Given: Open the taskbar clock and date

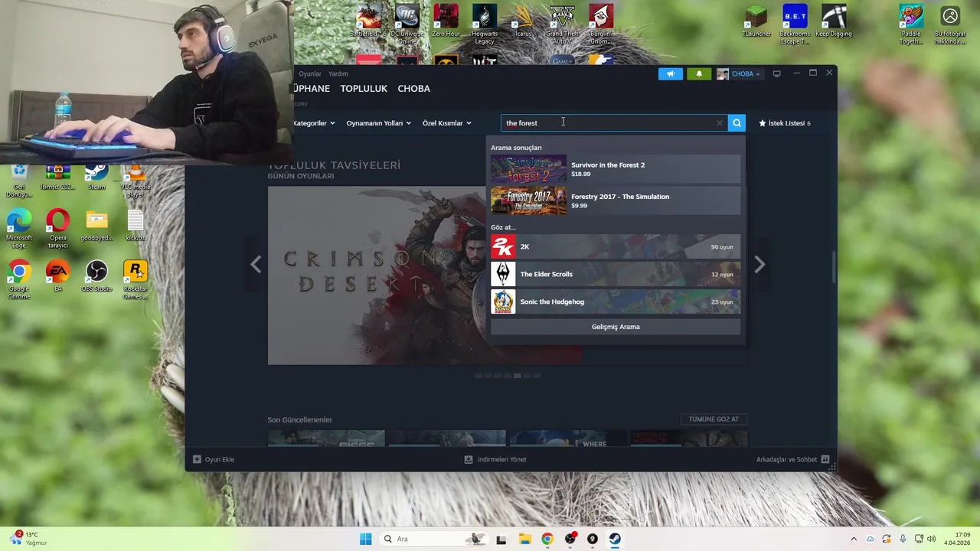Looking at the screenshot, I should click(x=957, y=539).
